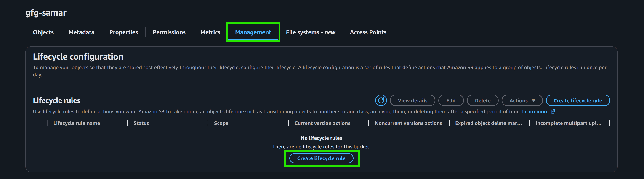Open the Permissions tab
Viewport: 644px width, 179px height.
click(x=169, y=32)
